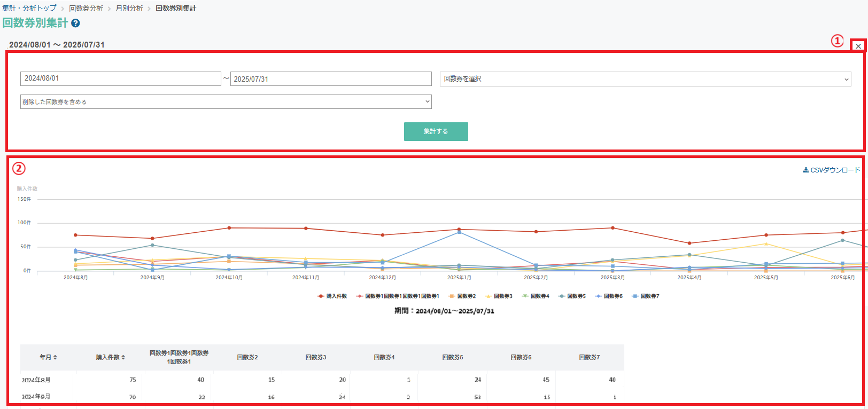
Task: Click 回数券5 value 24 in 2024年8月 row
Action: [478, 380]
